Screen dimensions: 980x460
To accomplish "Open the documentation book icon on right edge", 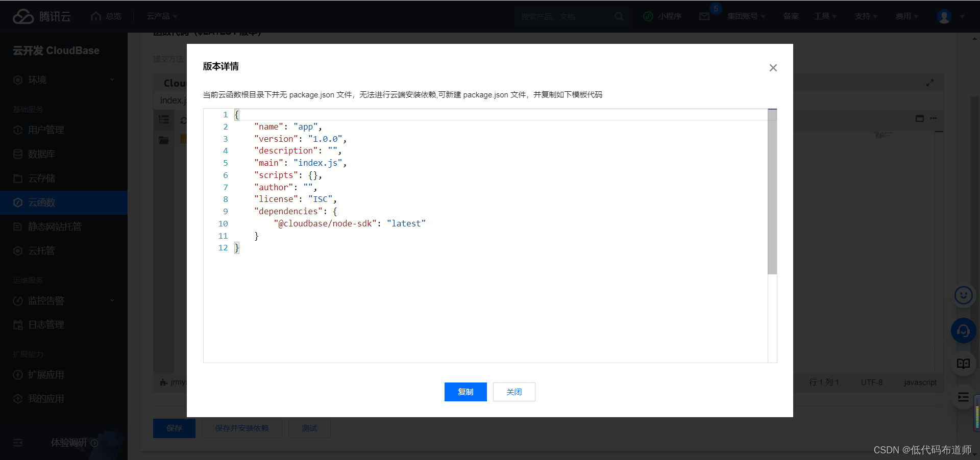I will (963, 364).
